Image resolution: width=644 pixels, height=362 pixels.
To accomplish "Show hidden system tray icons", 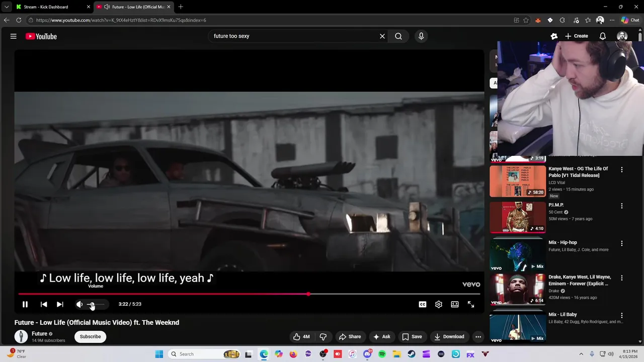I will (581, 354).
